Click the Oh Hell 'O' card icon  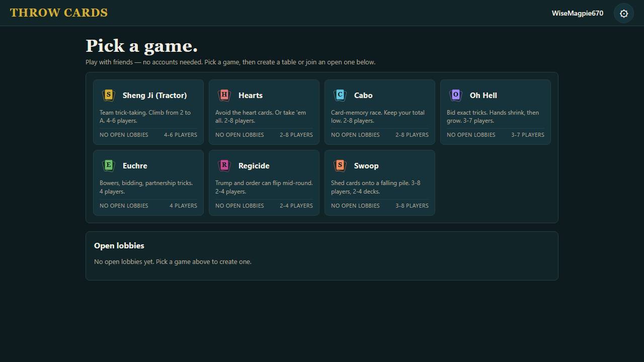pyautogui.click(x=455, y=95)
